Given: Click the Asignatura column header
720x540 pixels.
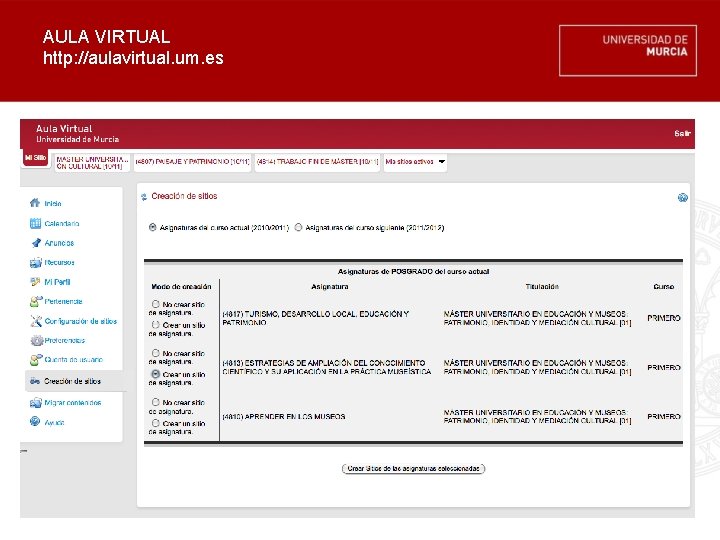Looking at the screenshot, I should click(x=330, y=287).
